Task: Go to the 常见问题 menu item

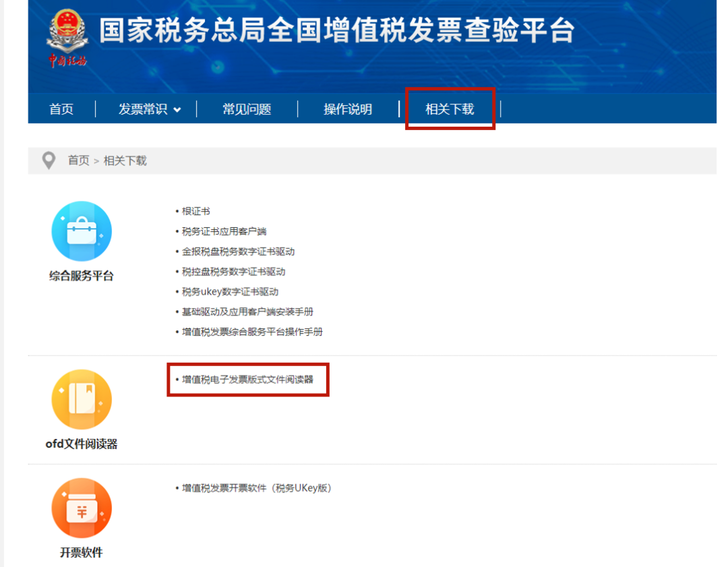Action: (x=247, y=109)
